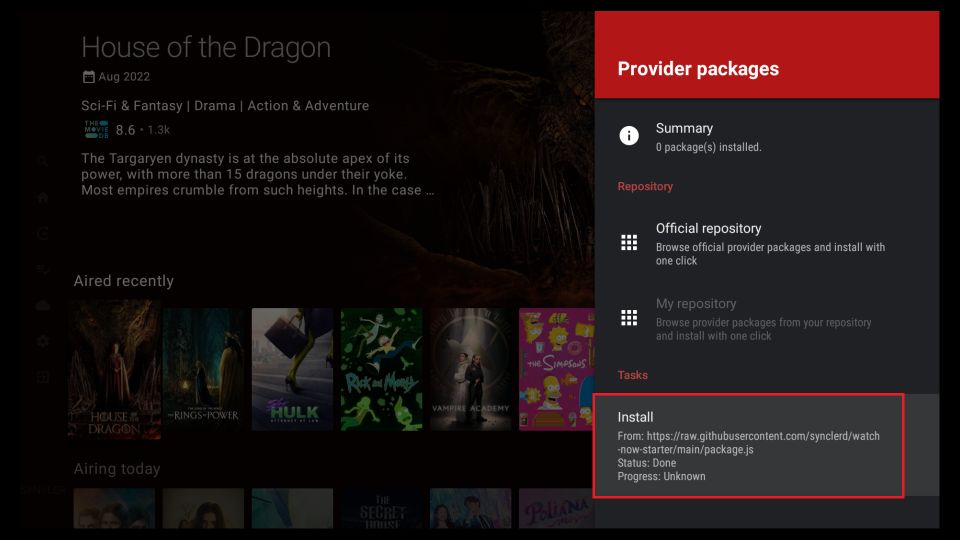Click the House of the Dragon title
The width and height of the screenshot is (960, 540).
pos(206,47)
